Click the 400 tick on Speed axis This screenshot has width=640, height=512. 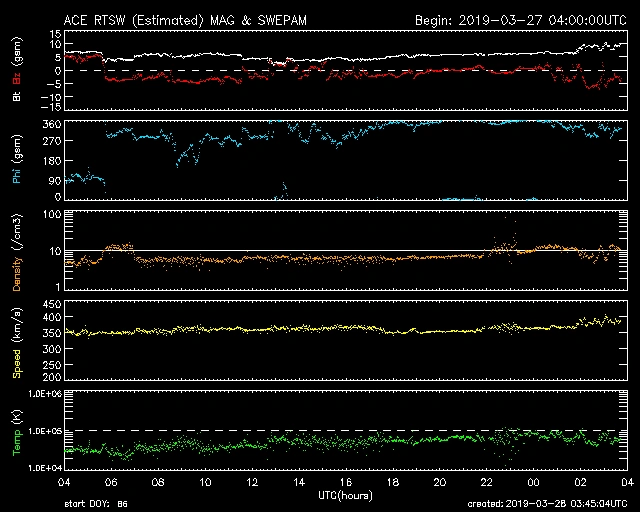(52, 317)
